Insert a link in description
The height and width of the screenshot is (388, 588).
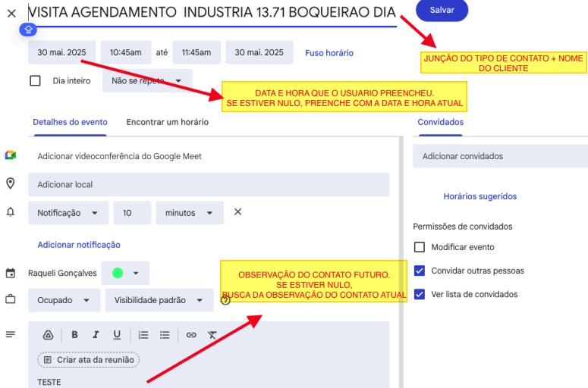click(191, 335)
